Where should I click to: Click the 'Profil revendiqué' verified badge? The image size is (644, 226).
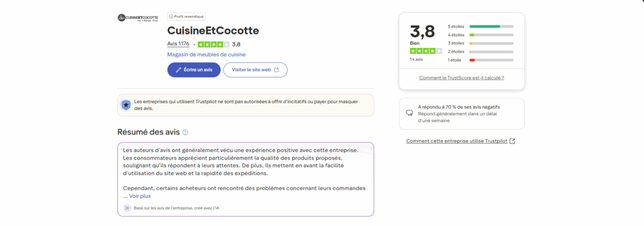(x=186, y=17)
